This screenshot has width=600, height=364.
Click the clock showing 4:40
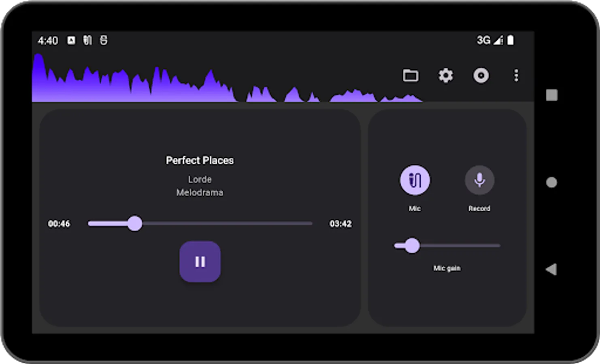tap(48, 40)
